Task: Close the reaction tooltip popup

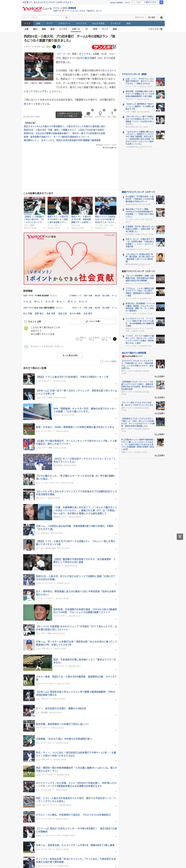Action: click(x=80, y=113)
